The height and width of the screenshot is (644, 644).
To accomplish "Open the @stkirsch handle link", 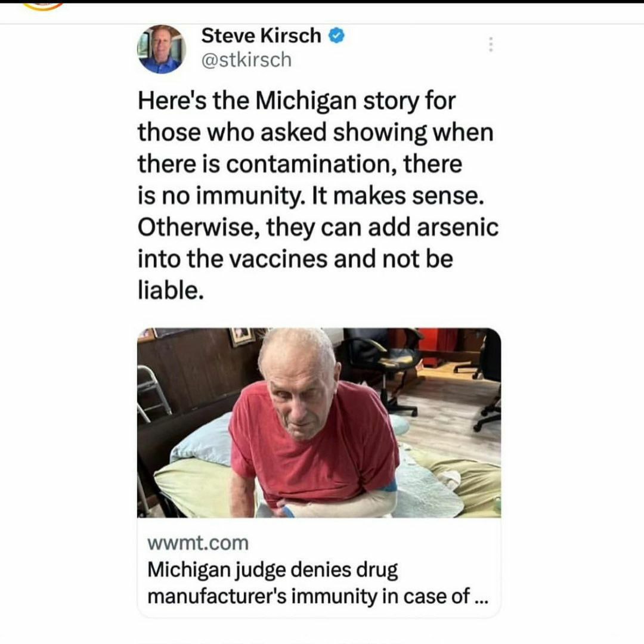I will (246, 60).
